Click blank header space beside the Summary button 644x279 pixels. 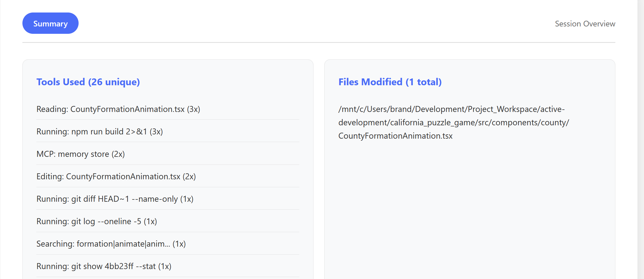pos(284,23)
